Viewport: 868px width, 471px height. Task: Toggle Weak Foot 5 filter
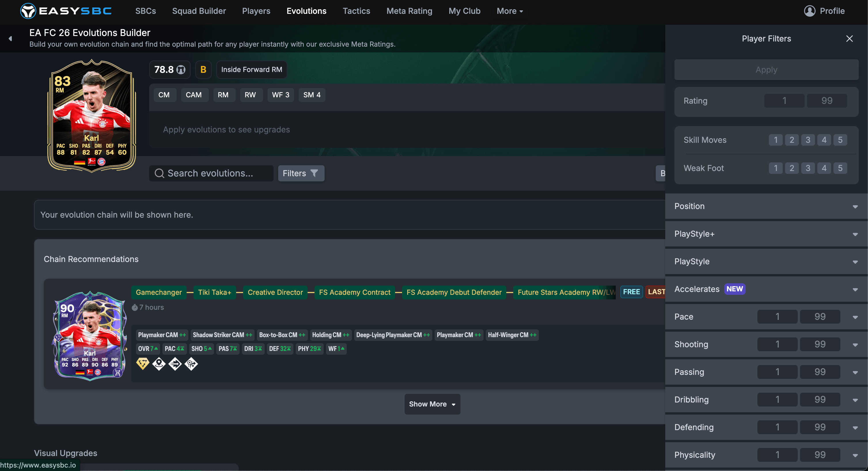tap(840, 168)
